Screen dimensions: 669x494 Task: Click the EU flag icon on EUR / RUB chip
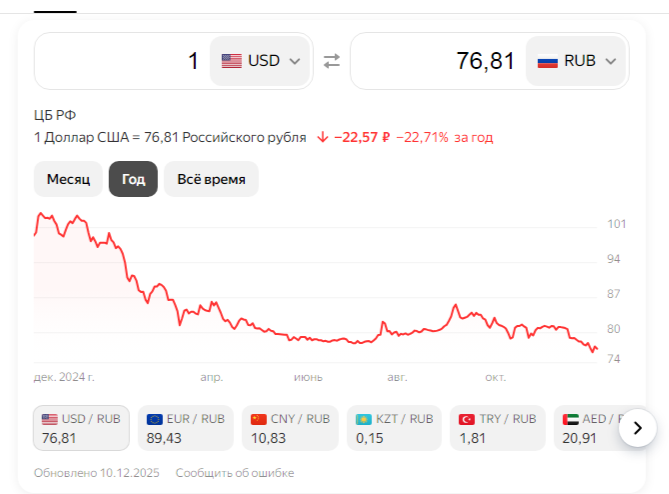154,419
